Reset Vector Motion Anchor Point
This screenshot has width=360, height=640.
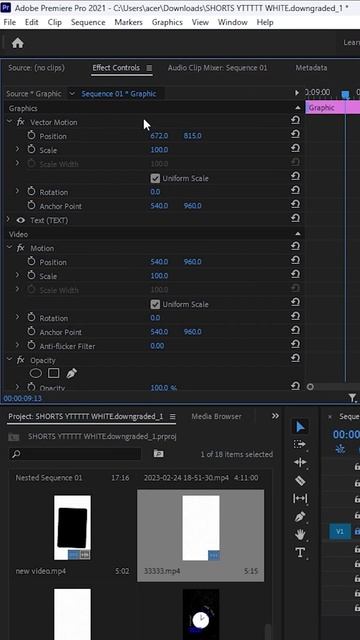point(296,205)
